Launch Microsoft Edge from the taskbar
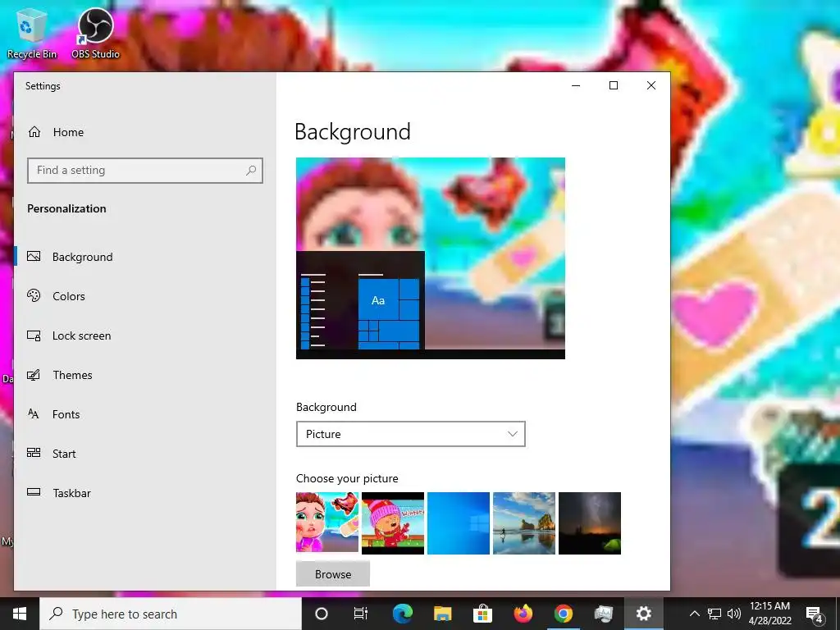This screenshot has height=630, width=840. [402, 614]
